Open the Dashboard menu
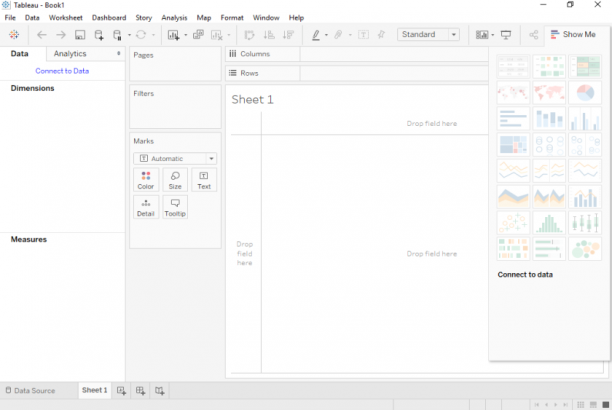Viewport: 612px width, 410px height. [109, 18]
